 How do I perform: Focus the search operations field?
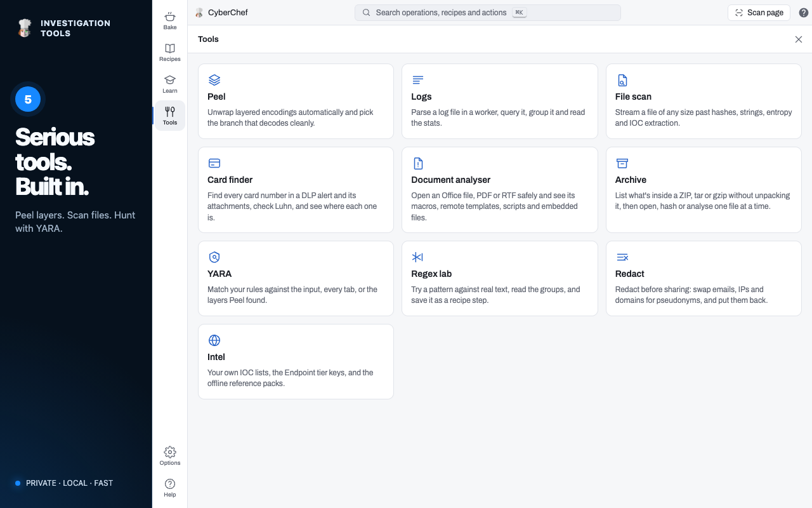tap(487, 13)
